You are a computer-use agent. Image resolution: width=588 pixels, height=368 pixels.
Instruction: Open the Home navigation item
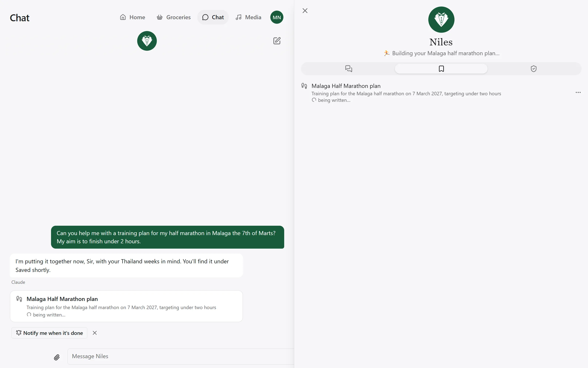[132, 17]
